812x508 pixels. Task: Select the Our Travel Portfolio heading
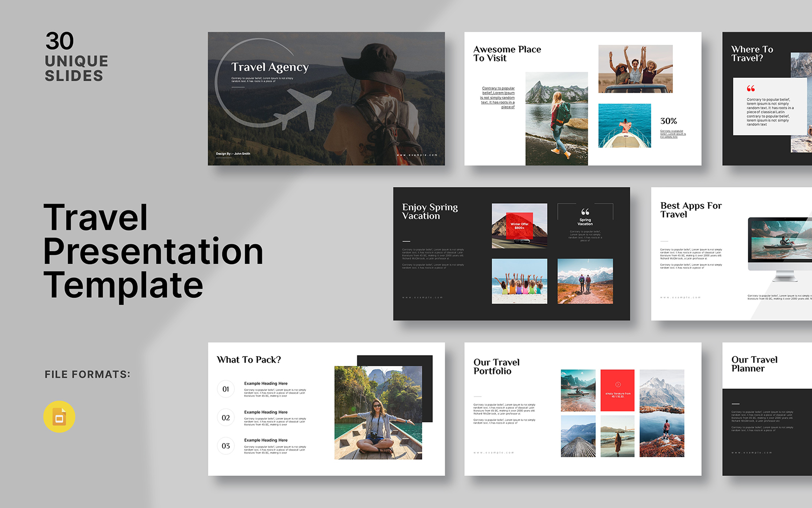click(496, 367)
